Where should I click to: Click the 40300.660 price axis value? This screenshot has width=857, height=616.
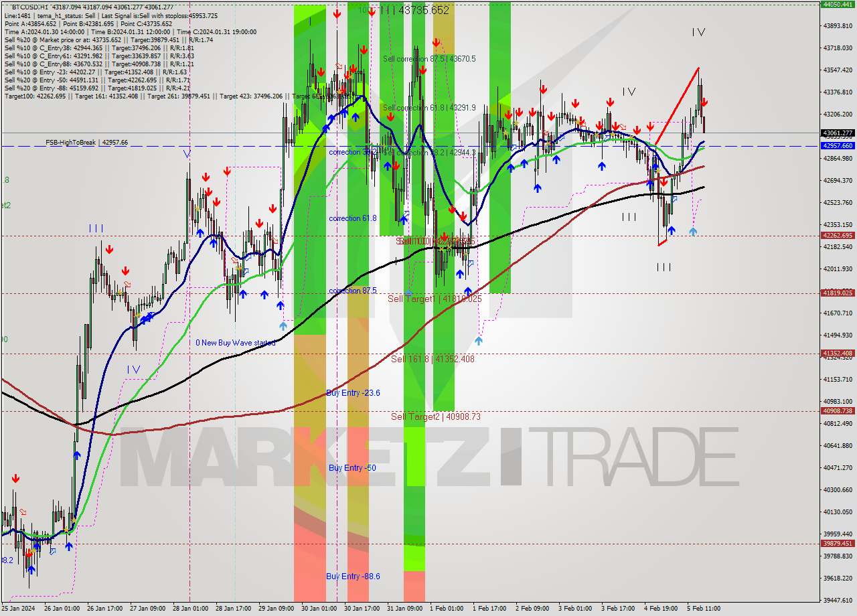point(838,489)
